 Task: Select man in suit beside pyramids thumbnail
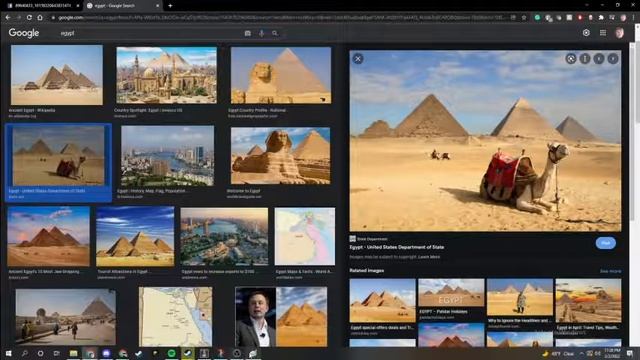pos(281,317)
